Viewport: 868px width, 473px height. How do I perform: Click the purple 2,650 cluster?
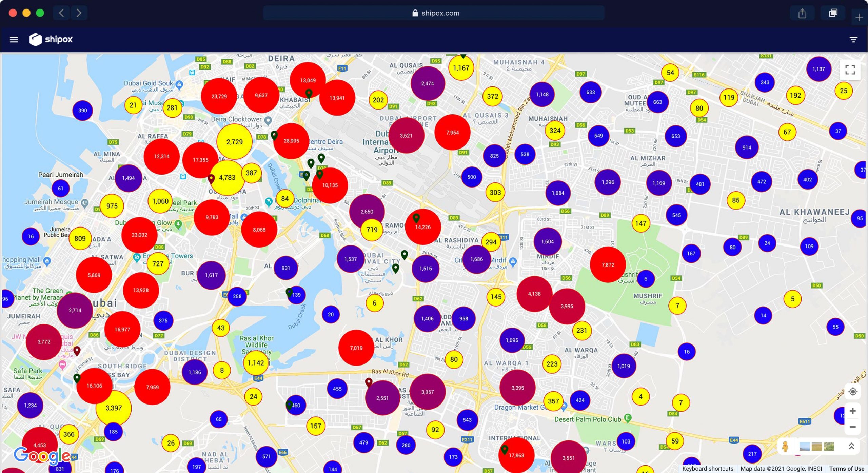[x=367, y=212]
